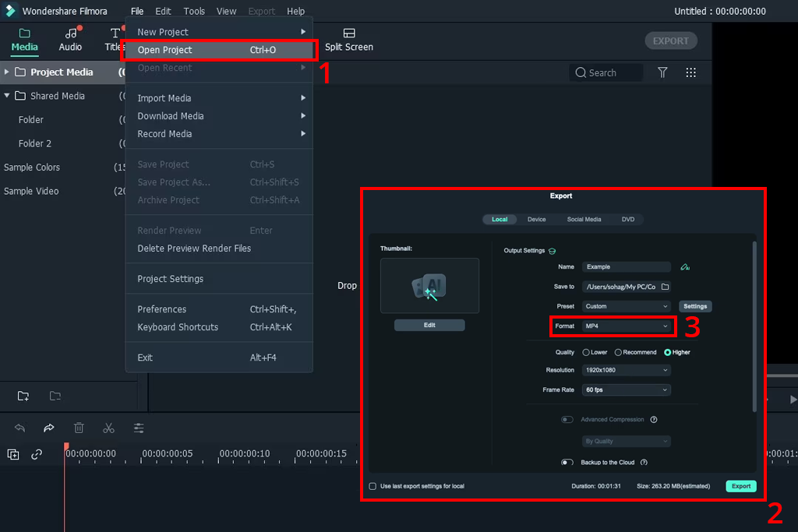This screenshot has width=798, height=532.
Task: Add a new media folder
Action: (x=23, y=396)
